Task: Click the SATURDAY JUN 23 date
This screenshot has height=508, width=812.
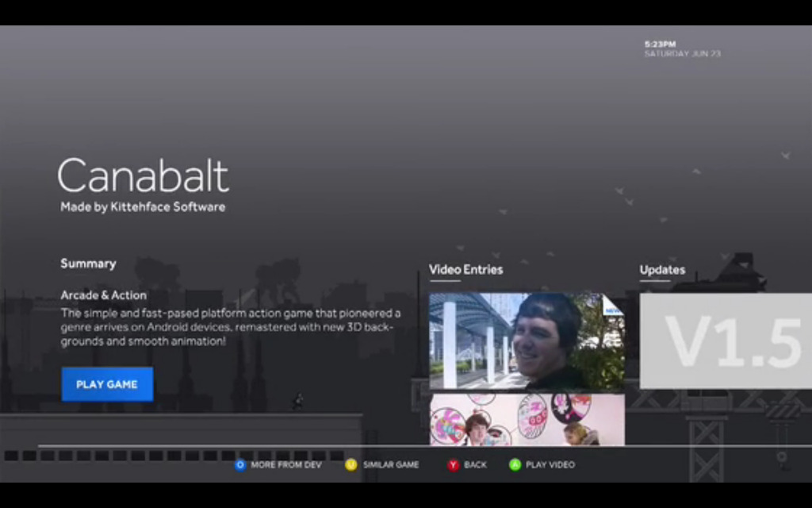Action: pos(683,53)
